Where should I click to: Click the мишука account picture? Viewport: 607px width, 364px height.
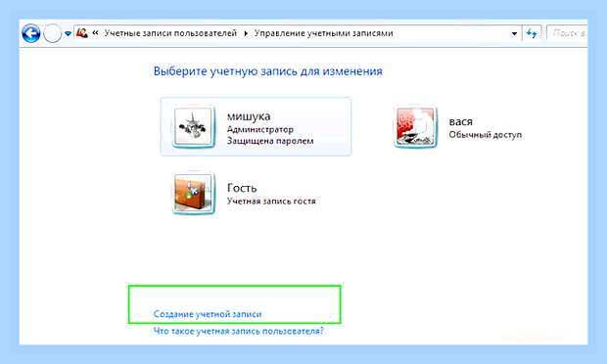click(x=193, y=126)
